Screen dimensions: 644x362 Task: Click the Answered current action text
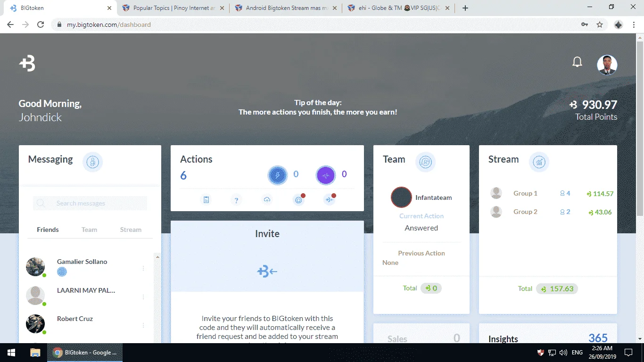point(421,228)
